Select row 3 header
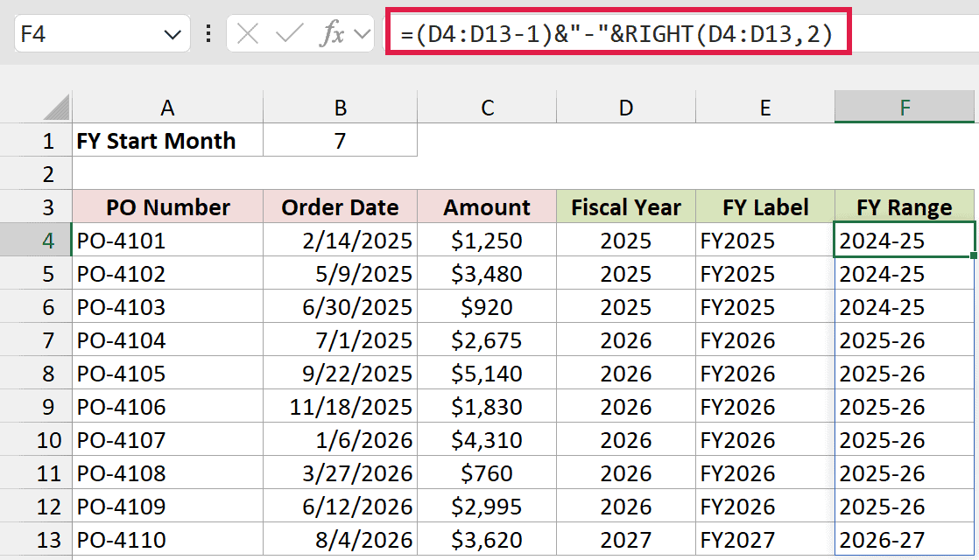This screenshot has width=979, height=560. click(x=36, y=206)
